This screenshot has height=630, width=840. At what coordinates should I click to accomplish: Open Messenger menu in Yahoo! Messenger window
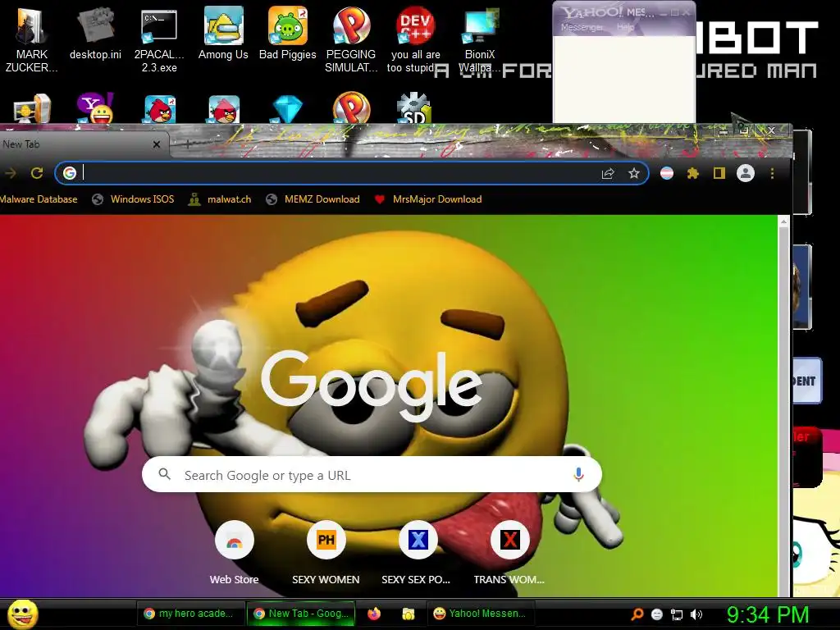[x=582, y=27]
